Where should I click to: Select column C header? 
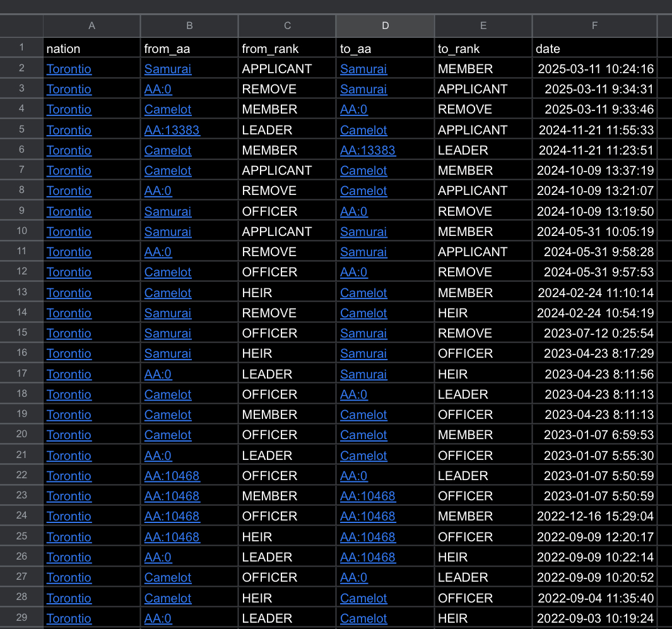287,26
